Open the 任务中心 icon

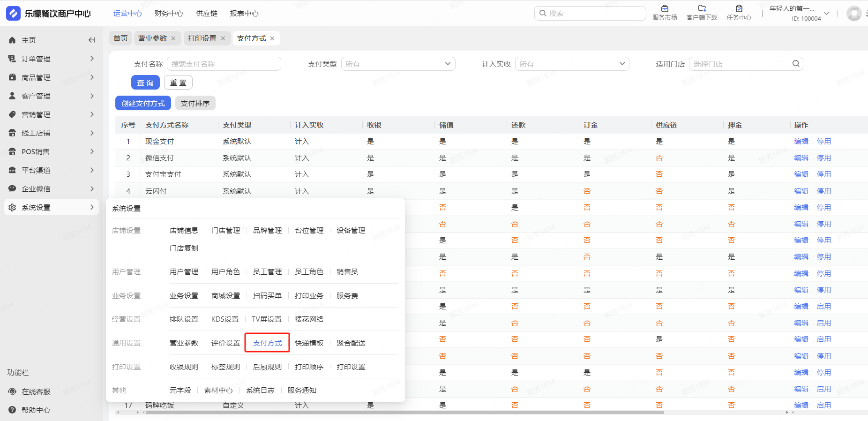[739, 8]
